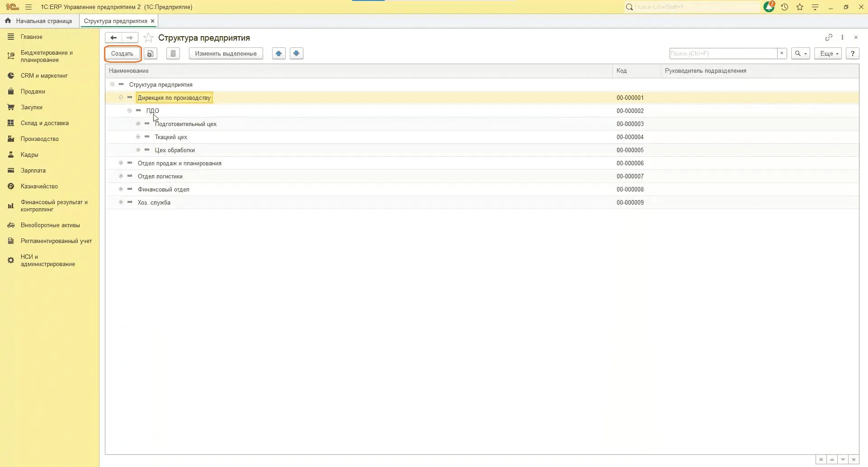
Task: Move item up with blue up arrow
Action: 279,53
